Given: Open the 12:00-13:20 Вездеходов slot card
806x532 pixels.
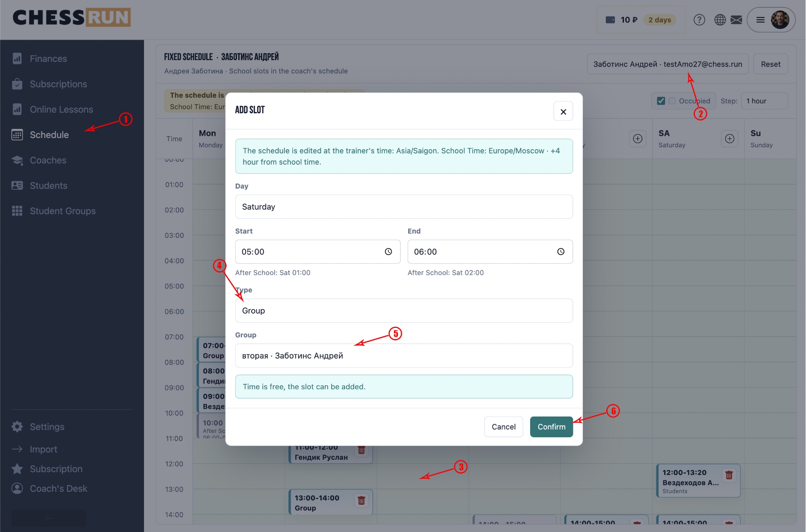Looking at the screenshot, I should tap(698, 481).
